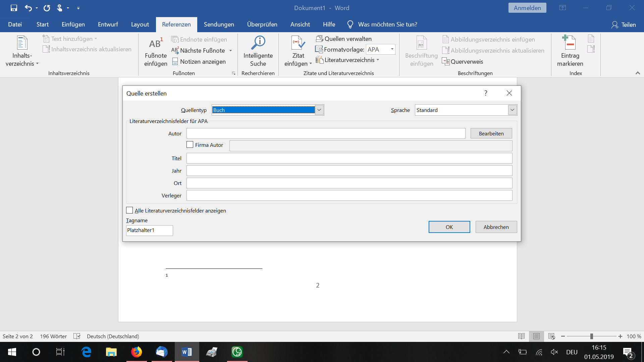Switch to read mode view in status bar
The height and width of the screenshot is (362, 644).
point(521,336)
